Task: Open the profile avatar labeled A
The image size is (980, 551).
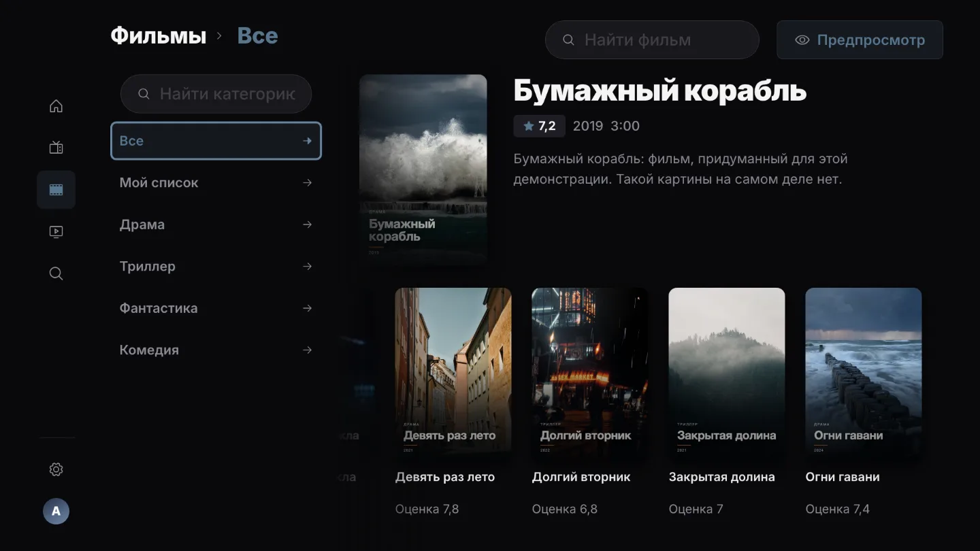Action: pos(56,511)
